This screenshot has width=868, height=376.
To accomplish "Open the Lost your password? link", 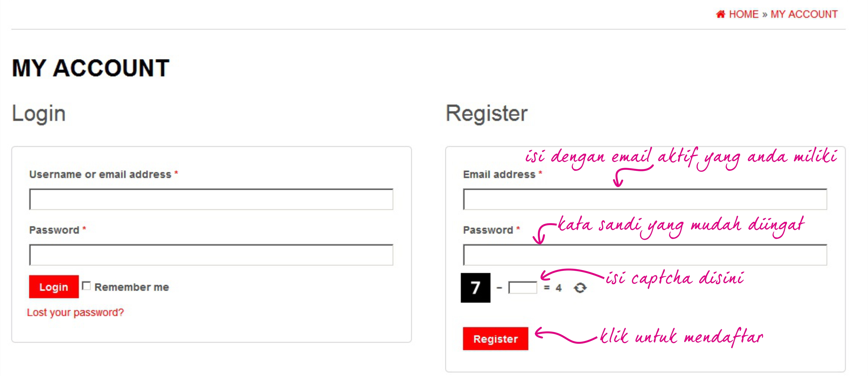I will point(75,312).
